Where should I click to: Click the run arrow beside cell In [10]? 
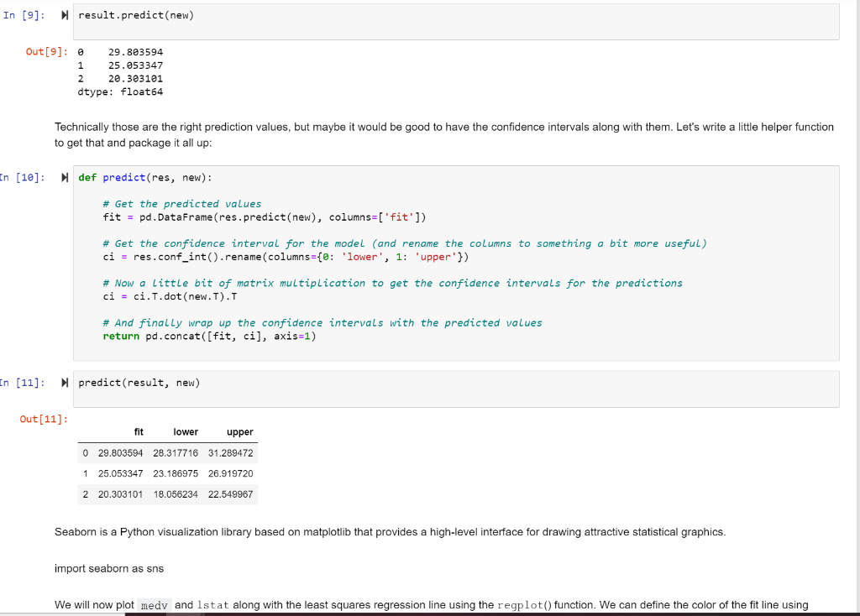coord(65,176)
